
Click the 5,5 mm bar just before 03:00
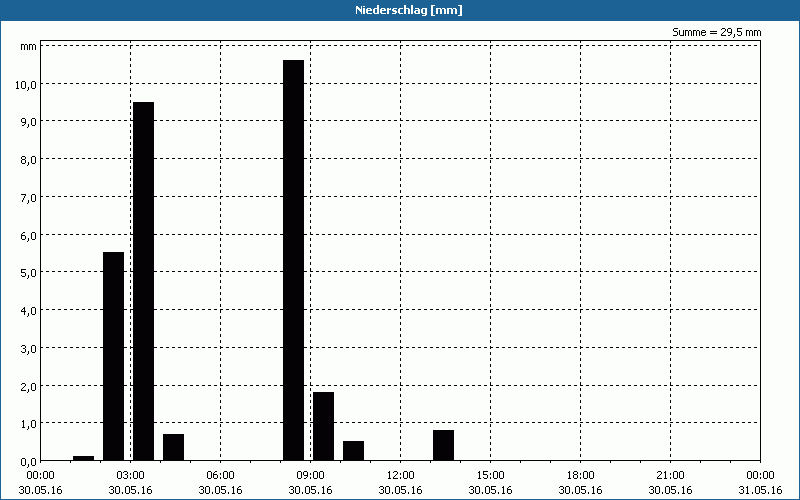113,356
